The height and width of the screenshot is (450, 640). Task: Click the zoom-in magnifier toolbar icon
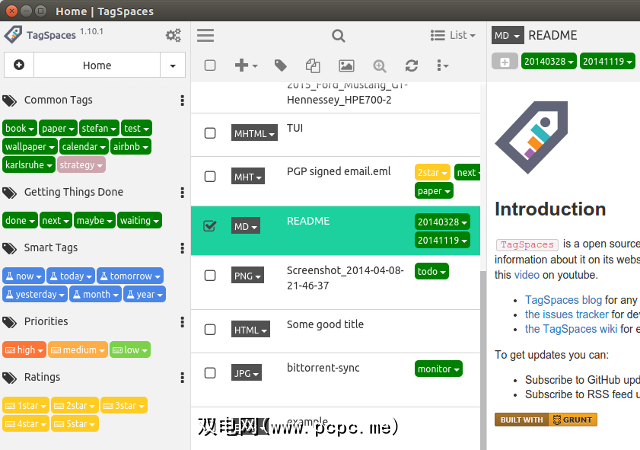pyautogui.click(x=380, y=66)
